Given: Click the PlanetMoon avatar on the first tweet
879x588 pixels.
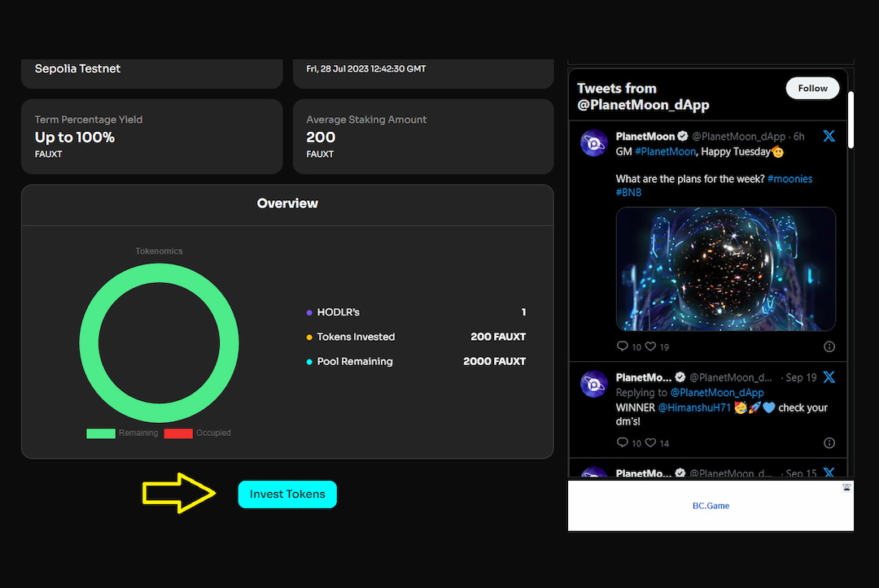Looking at the screenshot, I should coord(594,143).
